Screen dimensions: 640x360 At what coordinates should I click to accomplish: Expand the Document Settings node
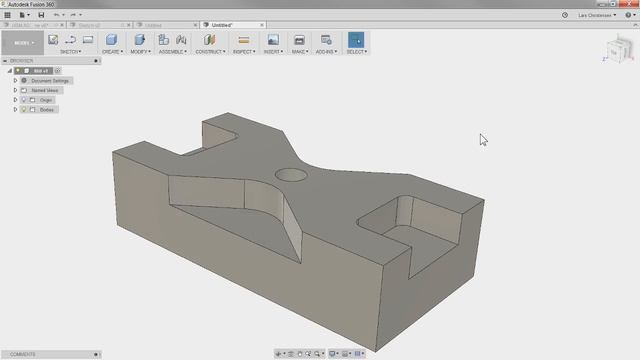pyautogui.click(x=16, y=80)
